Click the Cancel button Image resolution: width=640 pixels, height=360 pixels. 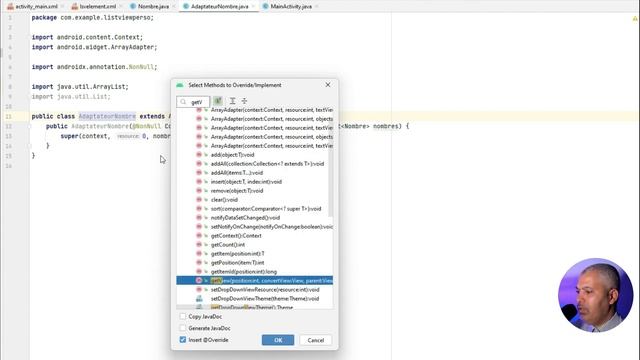(x=316, y=340)
